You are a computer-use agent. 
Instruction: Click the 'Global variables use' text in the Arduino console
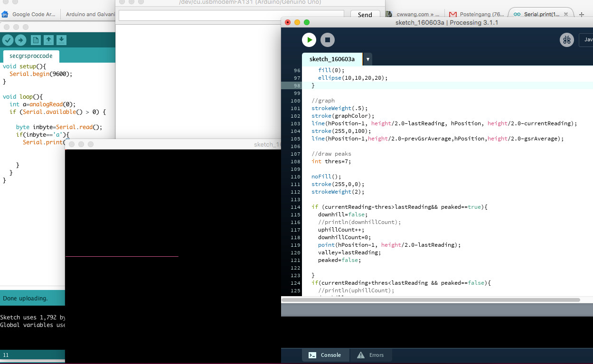33,325
